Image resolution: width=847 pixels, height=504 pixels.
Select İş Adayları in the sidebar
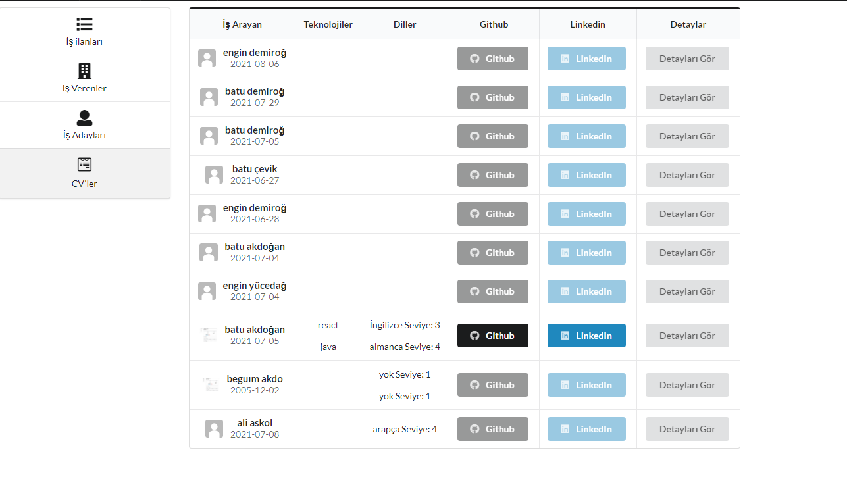pyautogui.click(x=84, y=125)
